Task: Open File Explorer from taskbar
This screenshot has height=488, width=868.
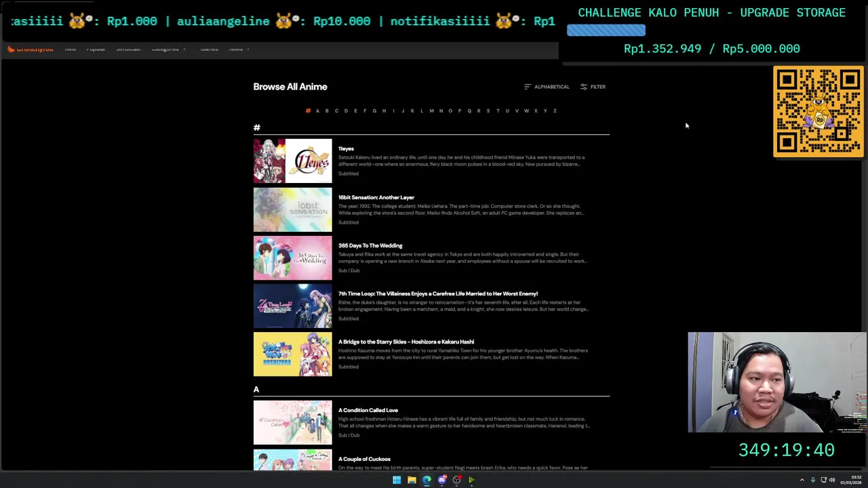Action: [x=412, y=480]
